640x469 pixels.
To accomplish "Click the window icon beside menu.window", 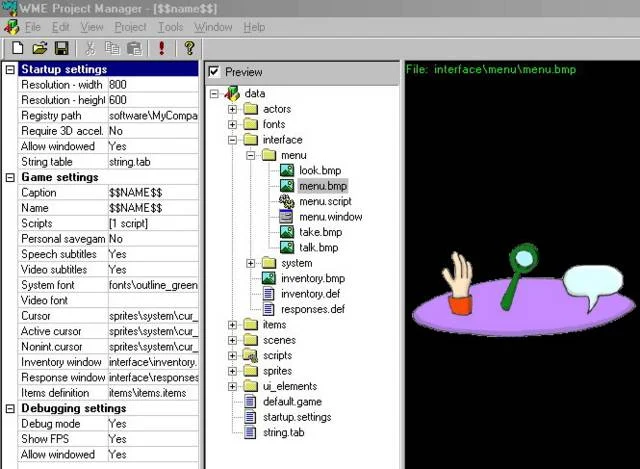I will click(286, 216).
